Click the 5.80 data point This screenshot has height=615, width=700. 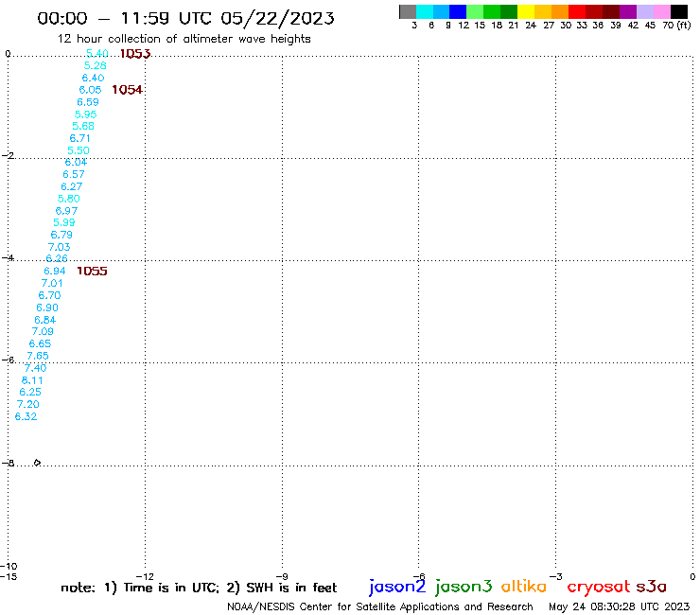69,199
